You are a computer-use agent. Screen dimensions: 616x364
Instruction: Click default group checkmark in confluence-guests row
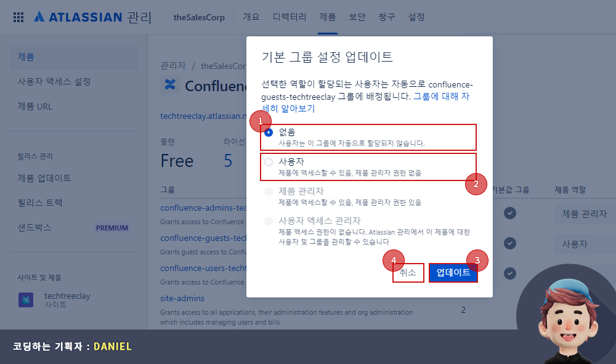[510, 243]
